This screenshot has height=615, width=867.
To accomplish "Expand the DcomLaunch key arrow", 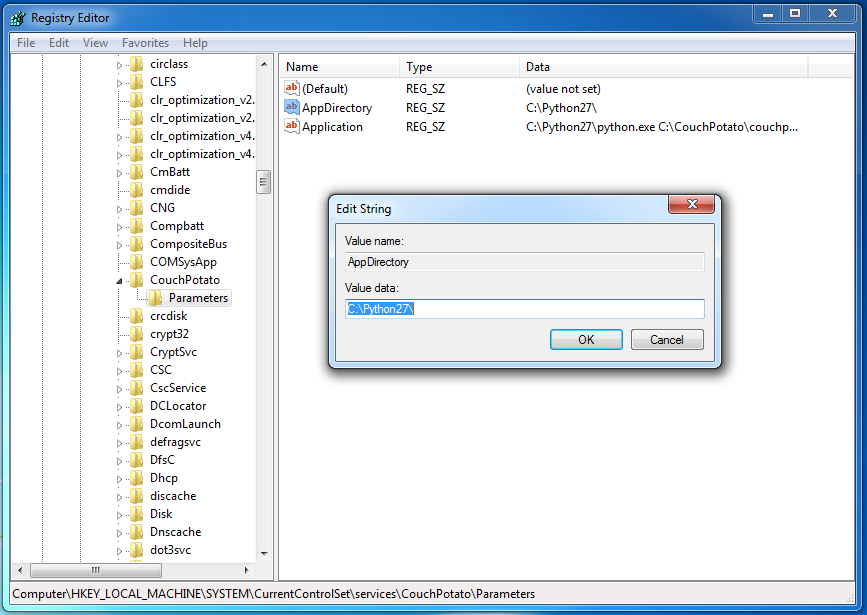I will point(119,425).
